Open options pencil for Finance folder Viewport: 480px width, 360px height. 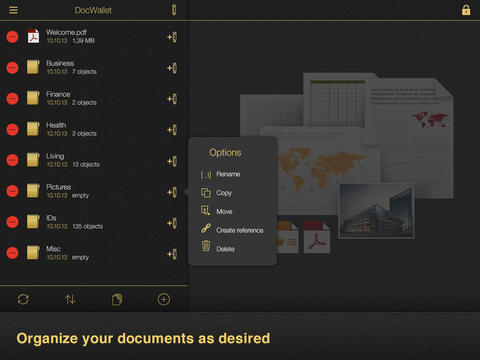pos(172,99)
